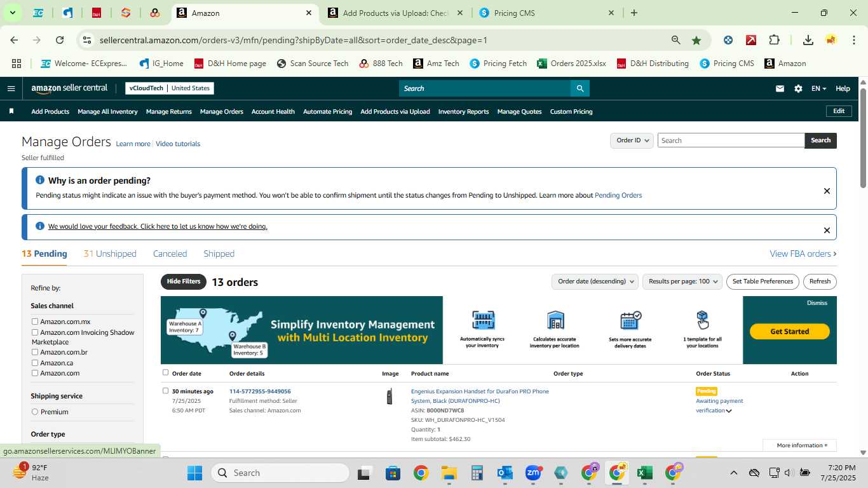Image resolution: width=868 pixels, height=488 pixels.
Task: Open the tab search dropdown arrow
Action: (x=12, y=13)
